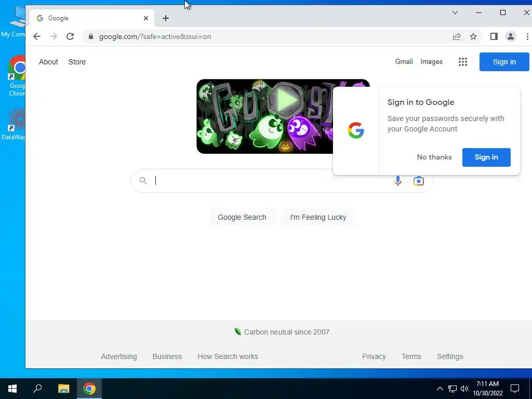Open Windows taskbar search
This screenshot has width=532, height=399.
coord(37,389)
